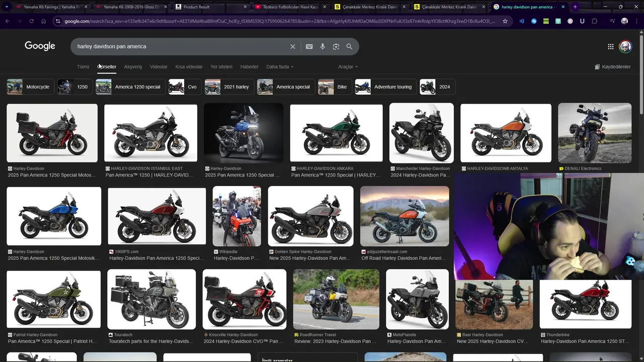Open 'Thunderbike' source link
Image resolution: width=644 pixels, height=362 pixels.
(x=557, y=335)
